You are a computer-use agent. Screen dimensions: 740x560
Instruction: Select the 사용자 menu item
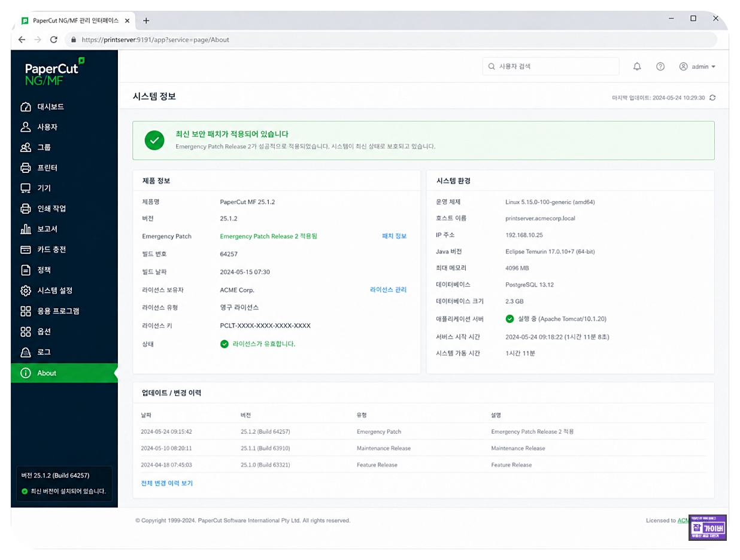[64, 127]
